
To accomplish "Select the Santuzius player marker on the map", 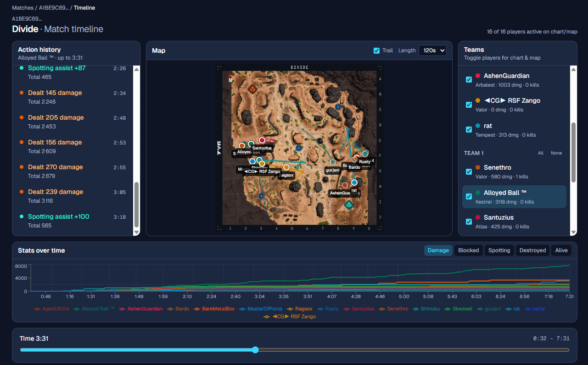I will (x=262, y=140).
